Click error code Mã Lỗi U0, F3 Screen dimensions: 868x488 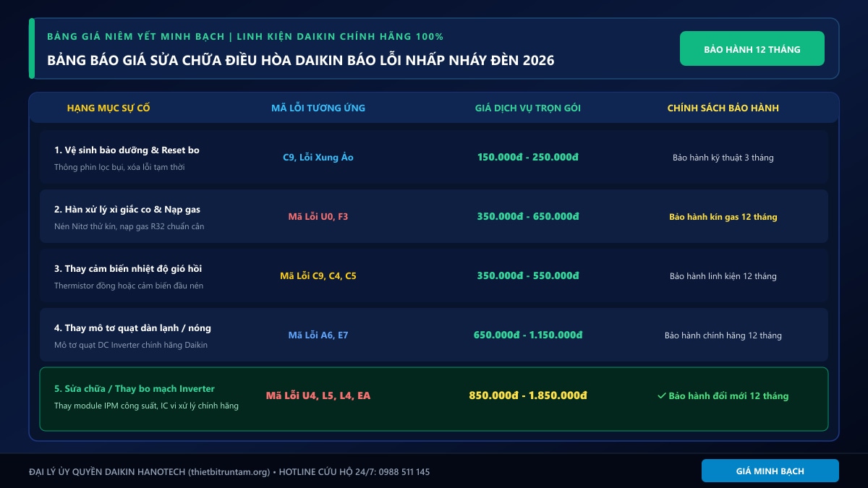[318, 216]
